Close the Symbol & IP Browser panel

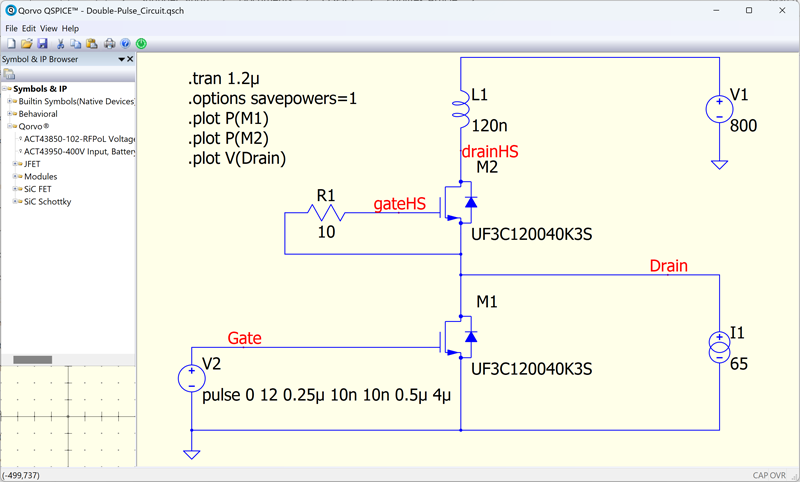(x=130, y=59)
